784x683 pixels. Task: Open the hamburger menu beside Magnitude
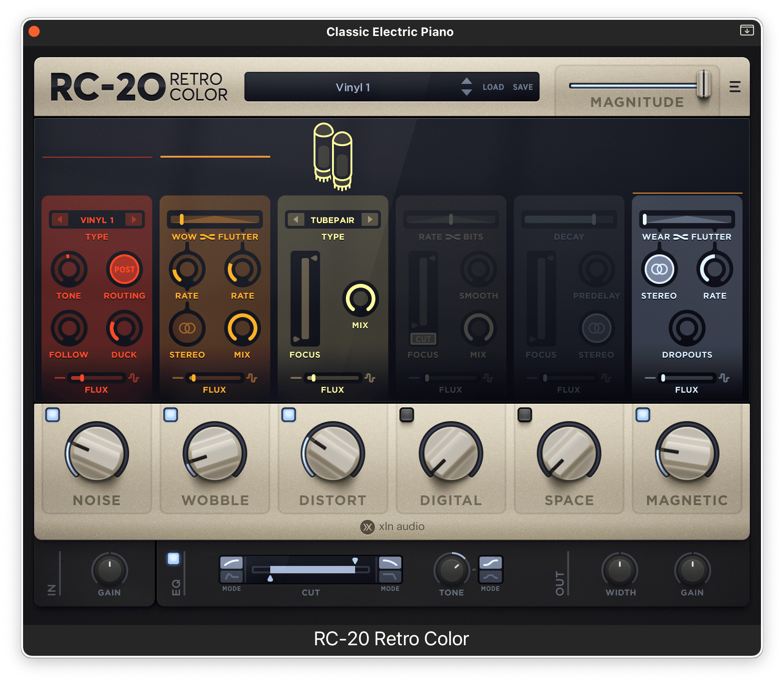click(x=735, y=87)
